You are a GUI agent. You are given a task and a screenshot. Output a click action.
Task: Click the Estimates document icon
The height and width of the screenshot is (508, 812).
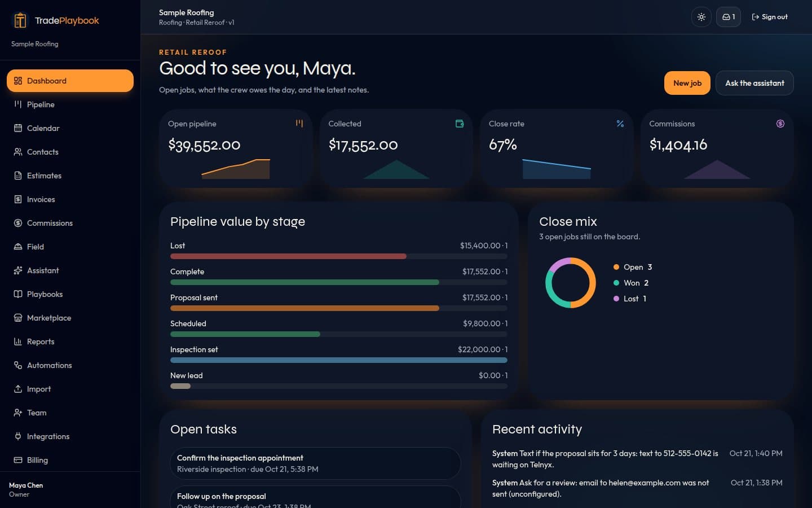18,176
